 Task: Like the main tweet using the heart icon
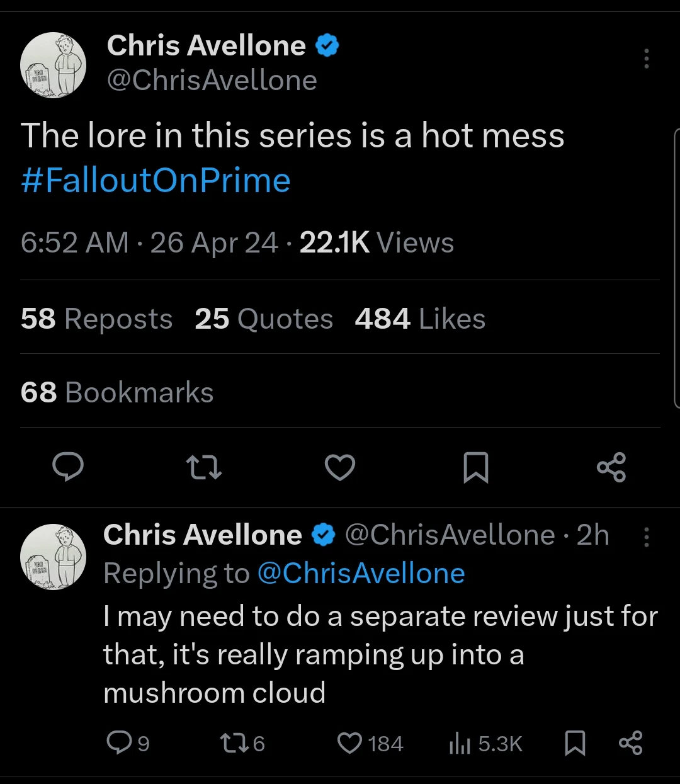[x=339, y=467]
